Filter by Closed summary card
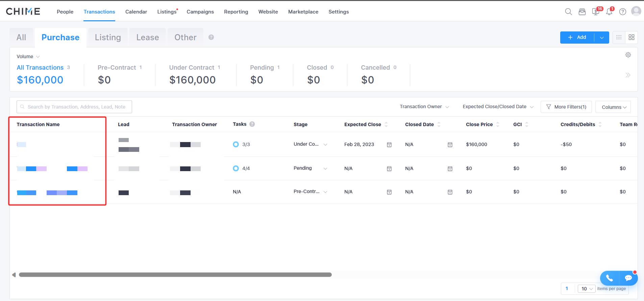Viewport: 644px width, 301px height. [320, 75]
